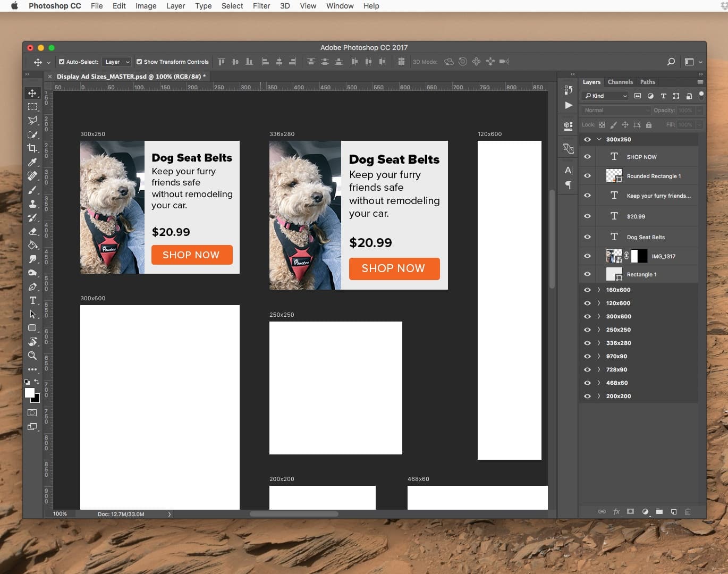Add a layer mask from the Layers panel
The image size is (728, 574).
(x=630, y=512)
